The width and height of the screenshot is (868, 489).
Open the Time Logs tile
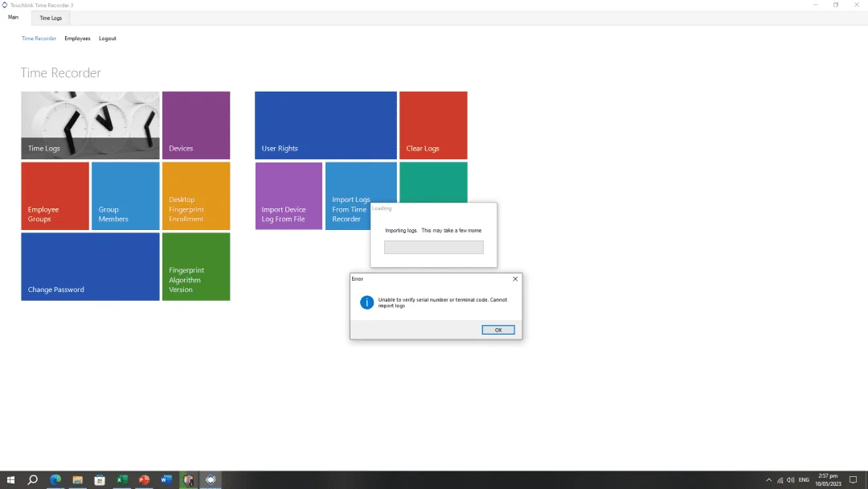90,125
